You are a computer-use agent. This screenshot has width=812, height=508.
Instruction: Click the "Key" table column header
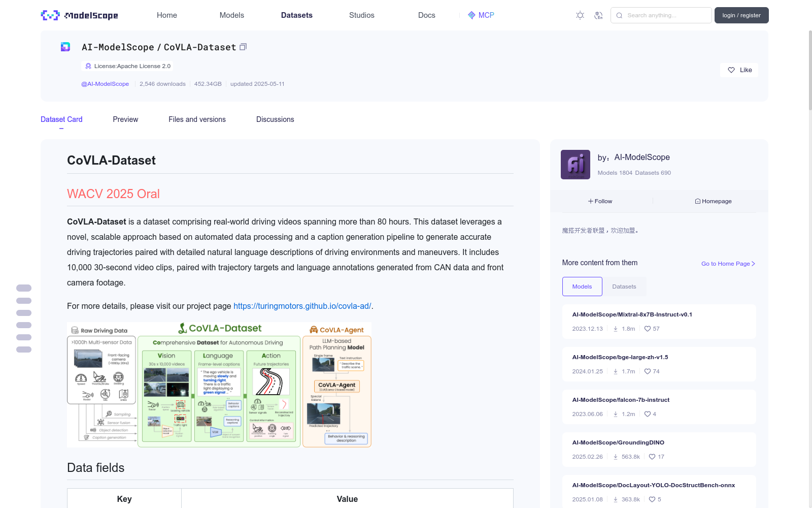[x=124, y=499]
